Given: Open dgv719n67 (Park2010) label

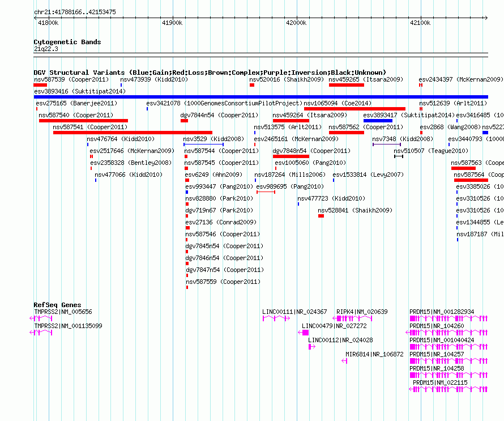Looking at the screenshot, I should tap(219, 210).
